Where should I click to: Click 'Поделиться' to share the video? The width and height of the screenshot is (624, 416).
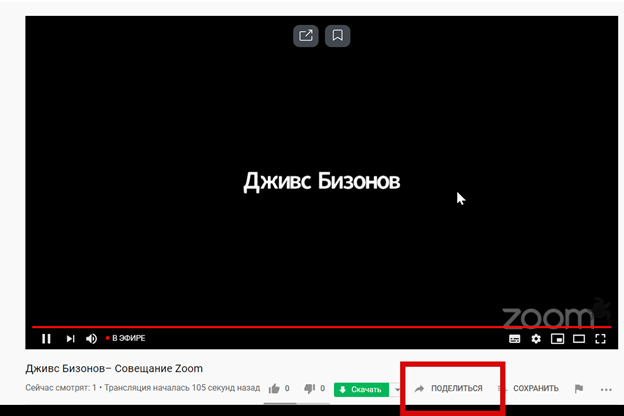point(449,388)
